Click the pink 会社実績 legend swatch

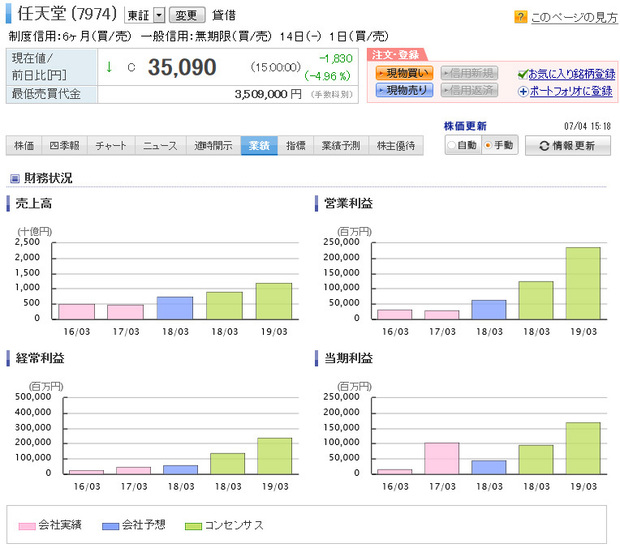click(x=27, y=526)
